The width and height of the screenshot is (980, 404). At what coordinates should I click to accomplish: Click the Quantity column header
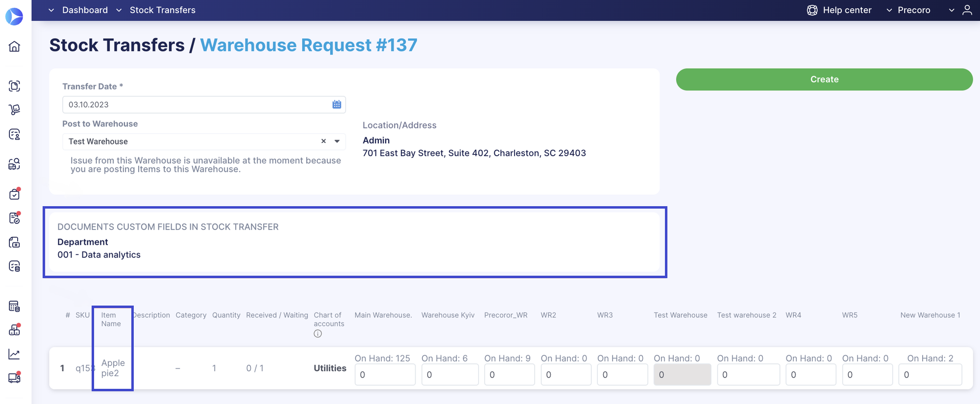(x=226, y=315)
